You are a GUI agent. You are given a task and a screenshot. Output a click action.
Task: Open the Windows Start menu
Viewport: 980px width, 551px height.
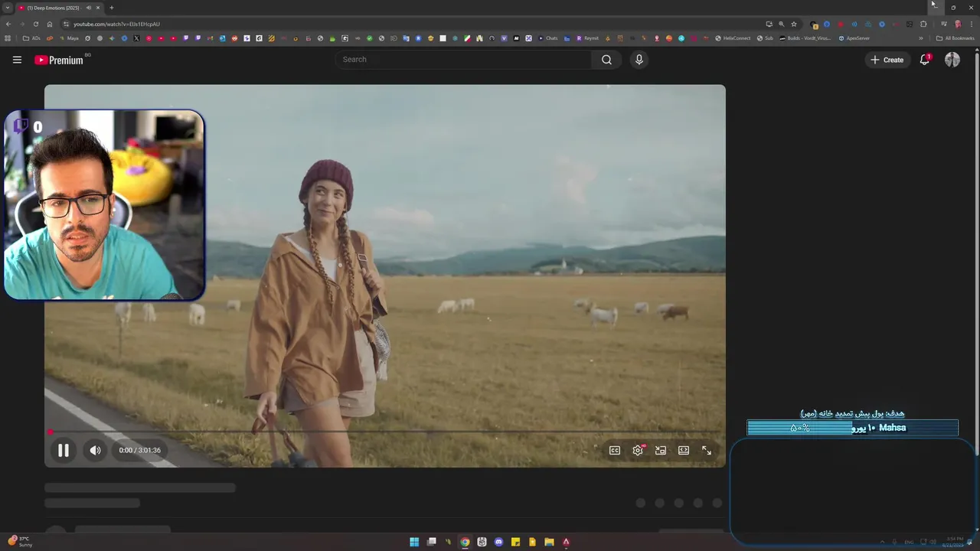point(414,542)
